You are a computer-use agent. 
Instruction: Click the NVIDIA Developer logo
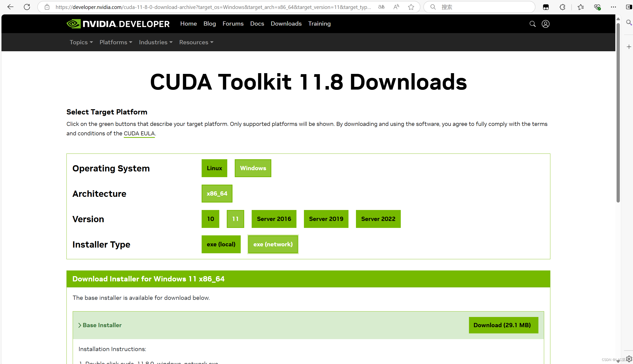pos(118,24)
